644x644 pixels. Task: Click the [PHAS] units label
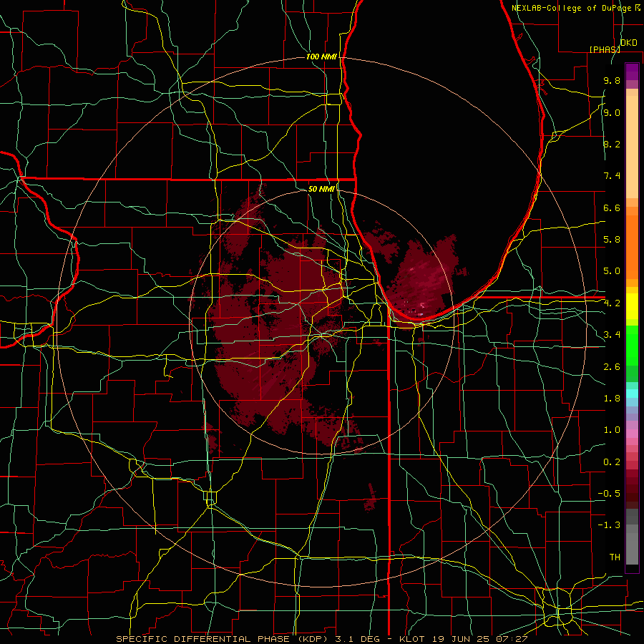(605, 49)
